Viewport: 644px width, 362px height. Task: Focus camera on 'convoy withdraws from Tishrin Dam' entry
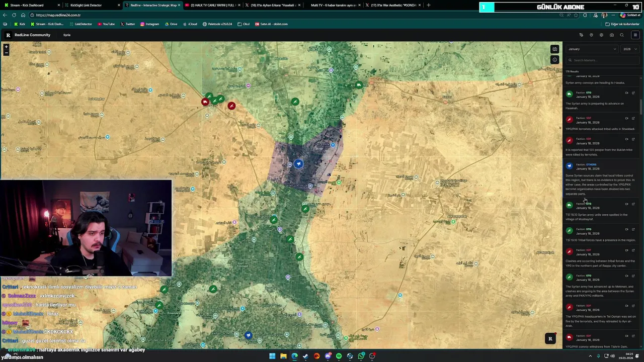click(626, 336)
